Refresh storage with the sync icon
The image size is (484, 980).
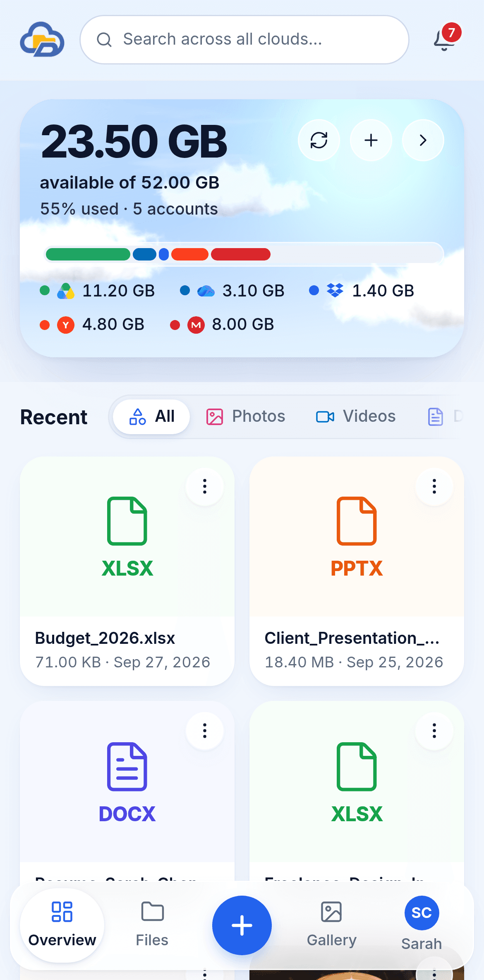click(319, 140)
